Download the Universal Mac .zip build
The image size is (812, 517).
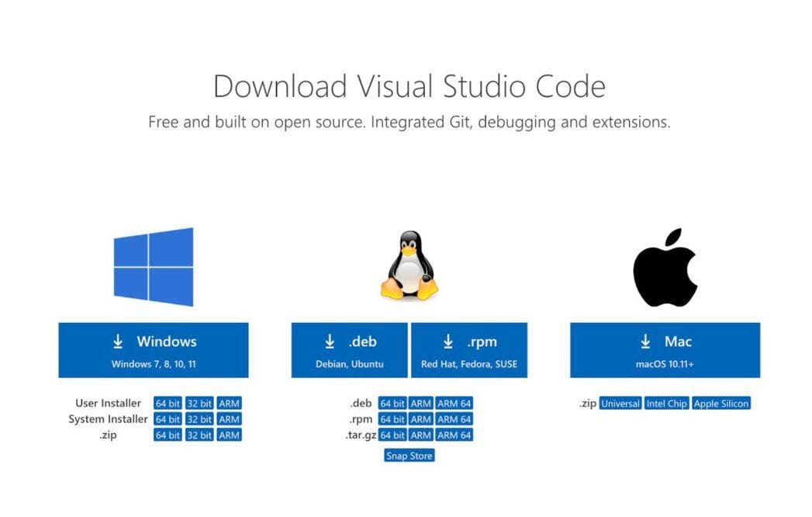pos(620,403)
